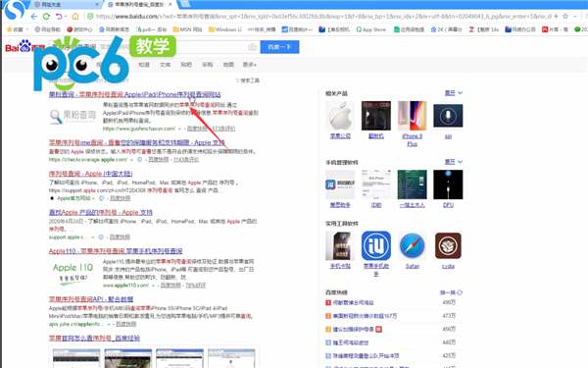Click the green security shield in address bar
The image size is (588, 368).
pos(90,16)
